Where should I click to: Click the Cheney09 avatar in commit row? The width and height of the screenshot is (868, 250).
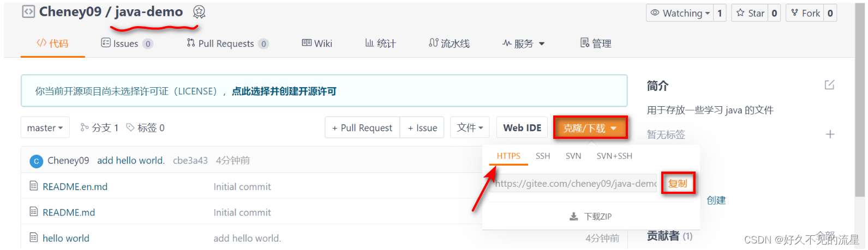pos(36,161)
